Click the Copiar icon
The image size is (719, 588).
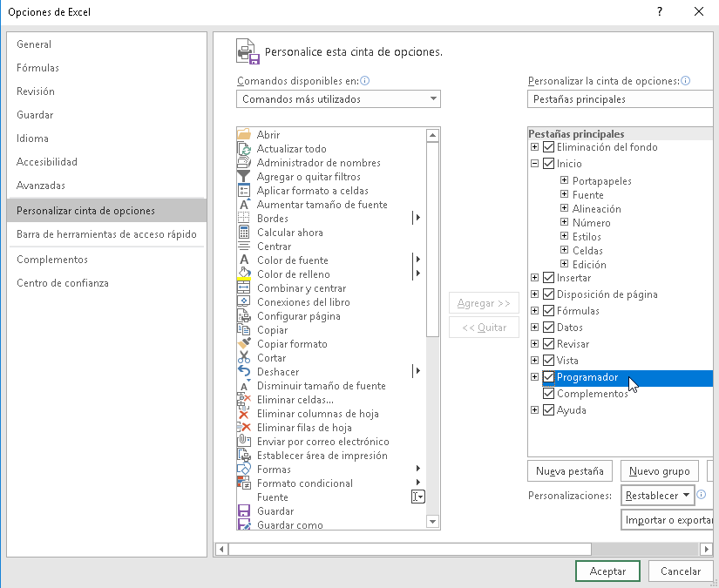(x=244, y=329)
